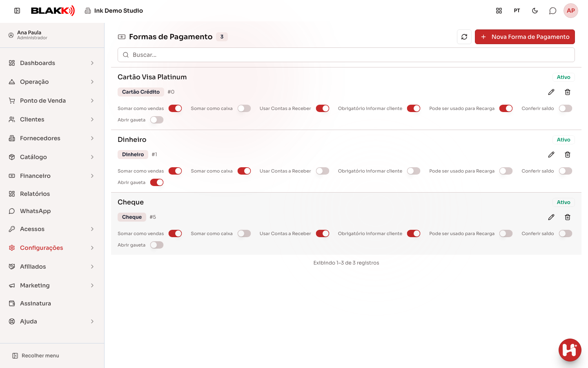Click the Relatórios sidebar icon

pyautogui.click(x=12, y=194)
